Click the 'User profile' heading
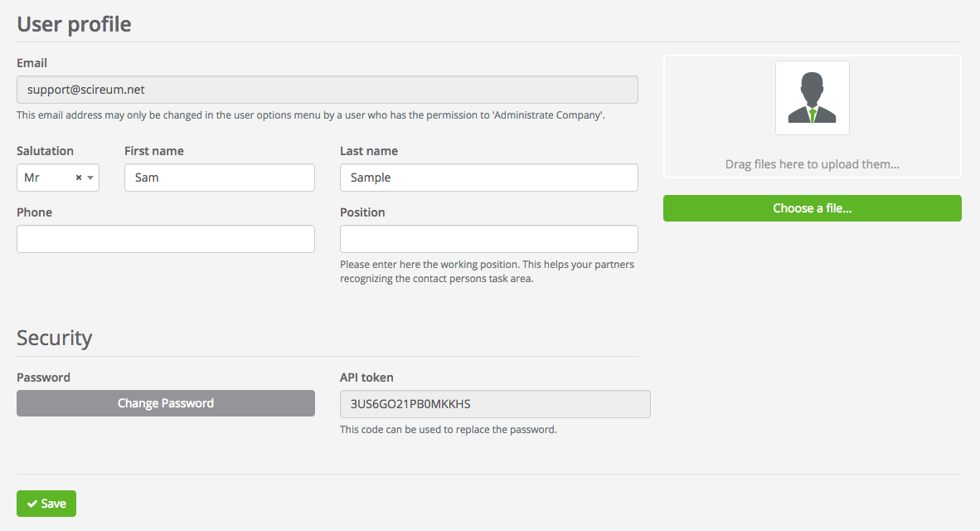Image resolution: width=980 pixels, height=531 pixels. click(74, 24)
